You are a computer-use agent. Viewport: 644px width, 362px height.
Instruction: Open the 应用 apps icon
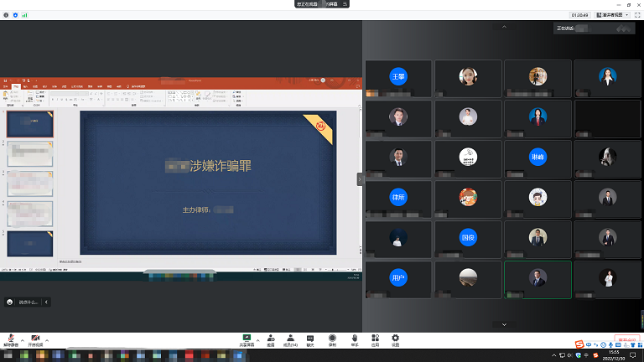[375, 338]
